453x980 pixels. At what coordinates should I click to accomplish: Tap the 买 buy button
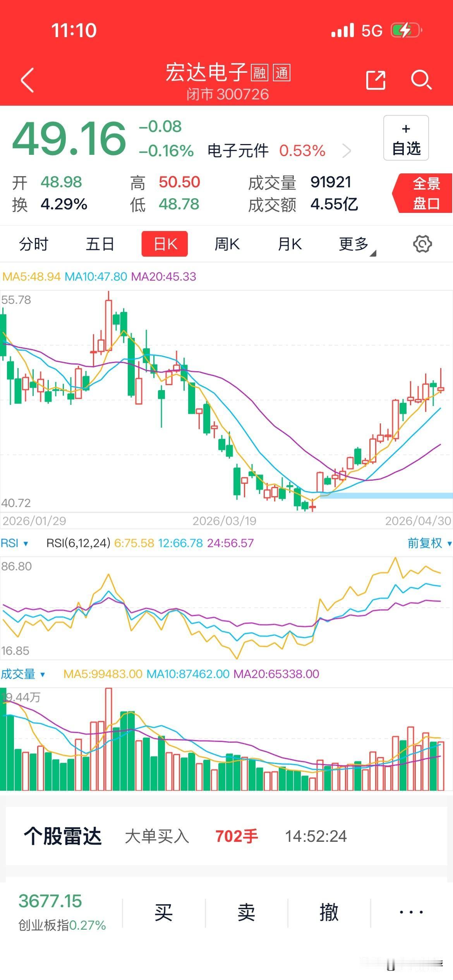(x=163, y=913)
